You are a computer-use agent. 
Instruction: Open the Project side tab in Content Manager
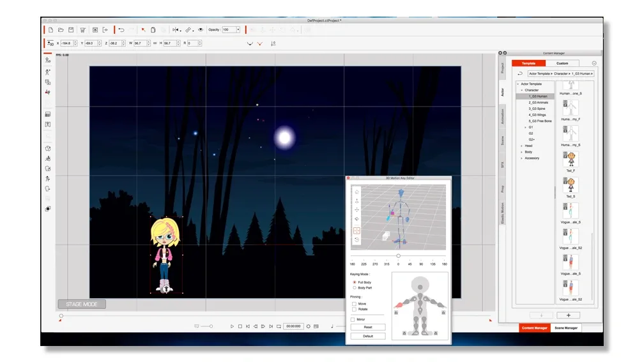(x=502, y=68)
